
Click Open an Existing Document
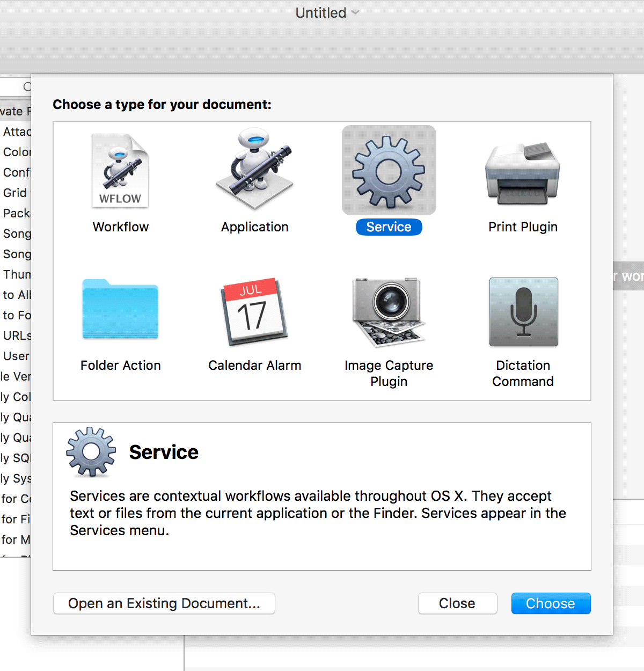coord(164,603)
